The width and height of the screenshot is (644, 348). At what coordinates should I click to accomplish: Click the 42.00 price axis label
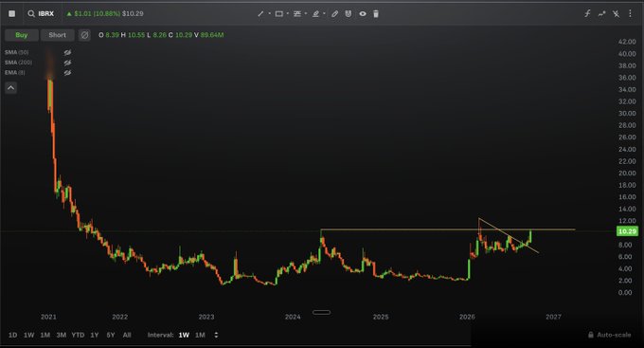(x=627, y=42)
